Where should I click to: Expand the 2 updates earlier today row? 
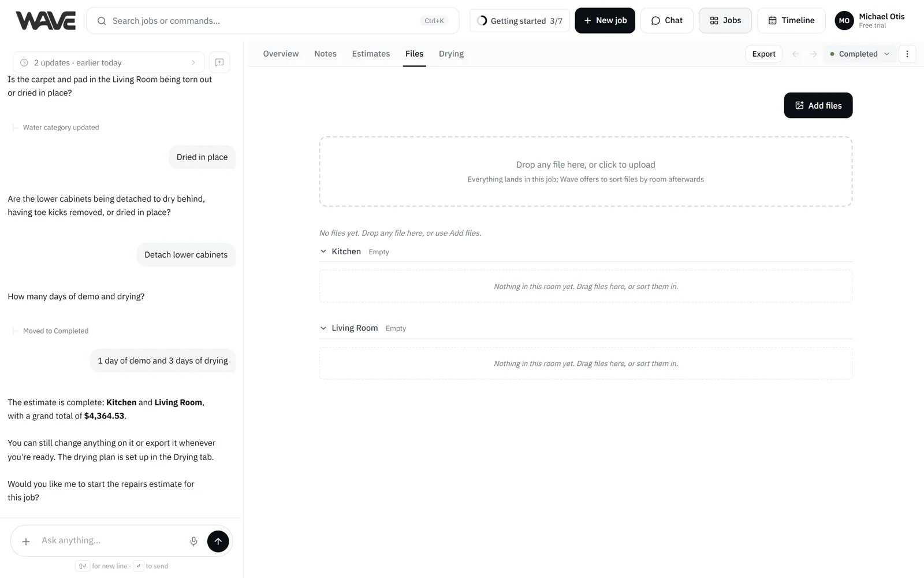(x=109, y=62)
